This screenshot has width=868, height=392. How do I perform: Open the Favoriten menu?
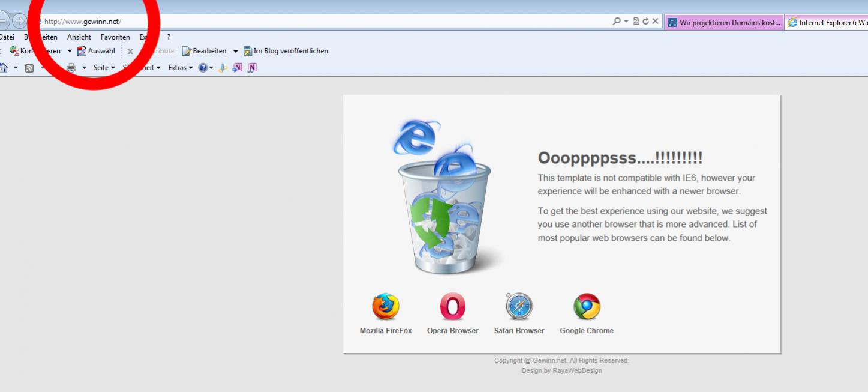[115, 37]
